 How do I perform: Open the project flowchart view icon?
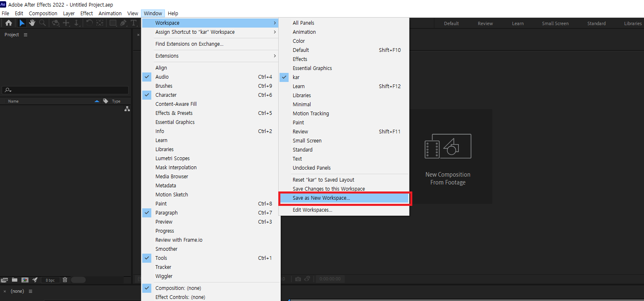tap(127, 109)
